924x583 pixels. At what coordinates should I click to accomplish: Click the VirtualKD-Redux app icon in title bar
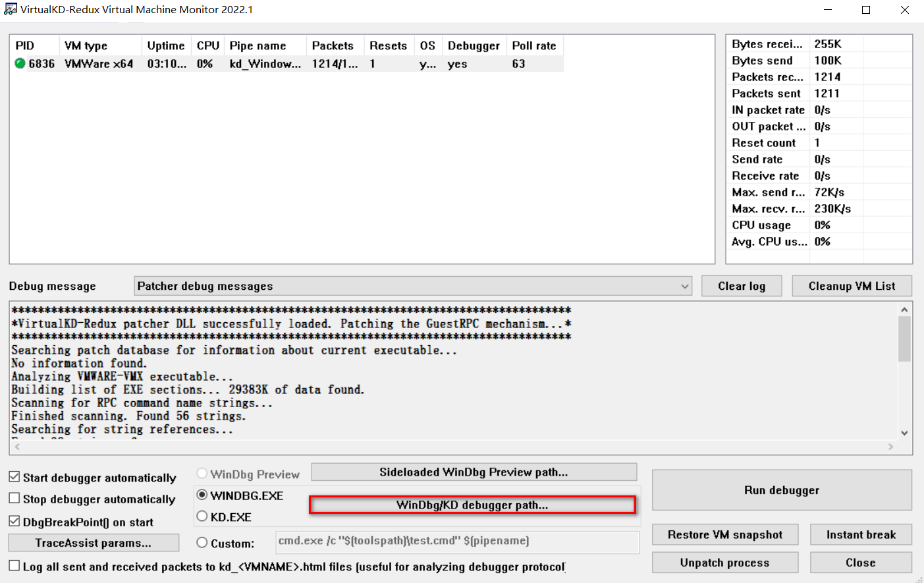(11, 9)
